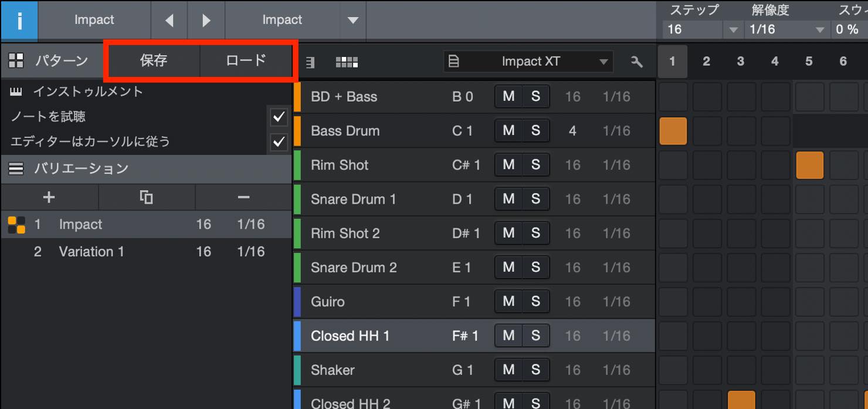868x409 pixels.
Task: Mute the BD + Bass lane
Action: [508, 97]
